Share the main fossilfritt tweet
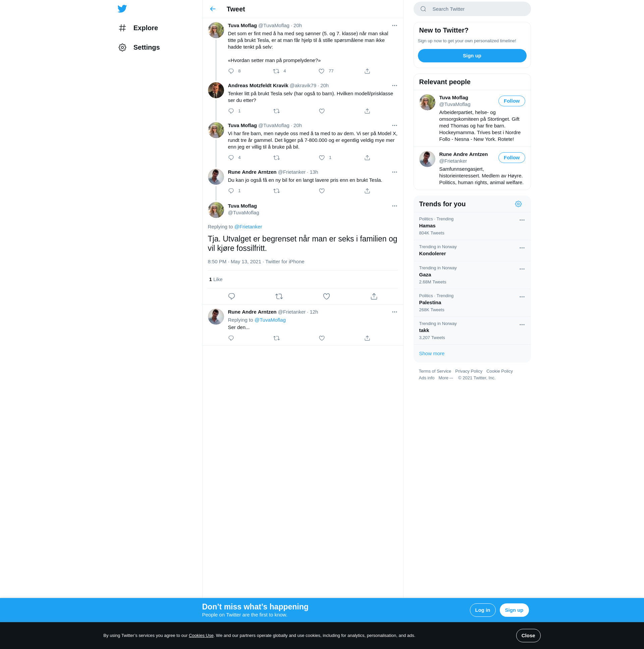Screen dimensions: 644x649 (374, 296)
